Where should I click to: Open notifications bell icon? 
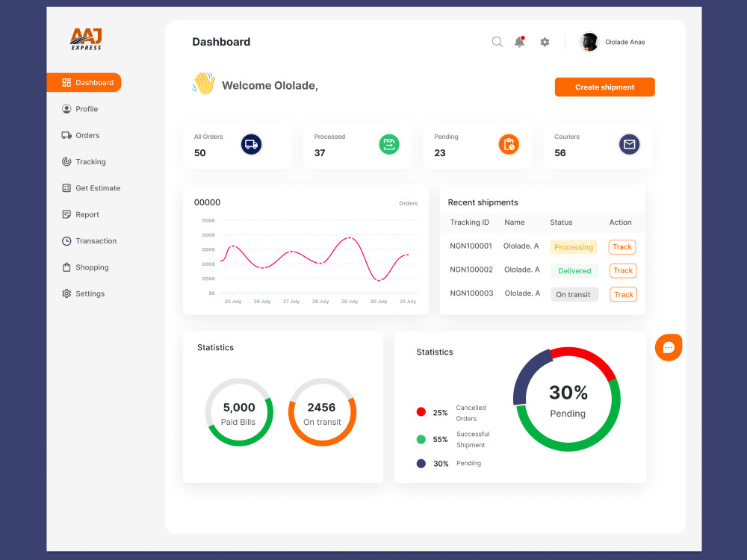(x=520, y=42)
